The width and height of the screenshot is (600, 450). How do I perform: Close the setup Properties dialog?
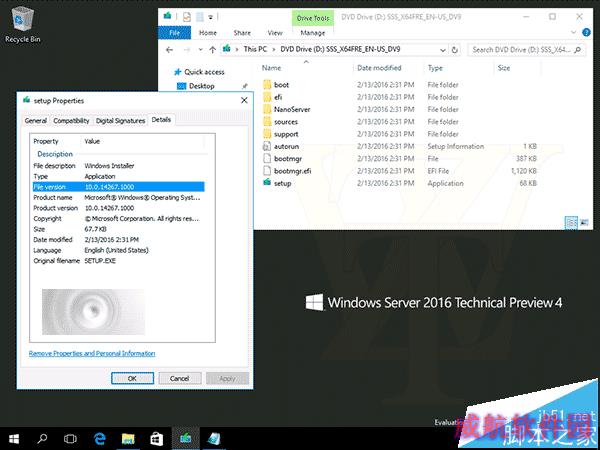tap(244, 100)
